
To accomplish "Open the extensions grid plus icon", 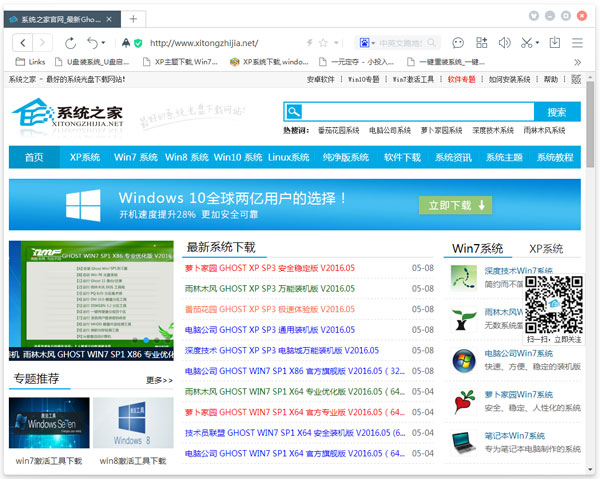I will (x=481, y=43).
